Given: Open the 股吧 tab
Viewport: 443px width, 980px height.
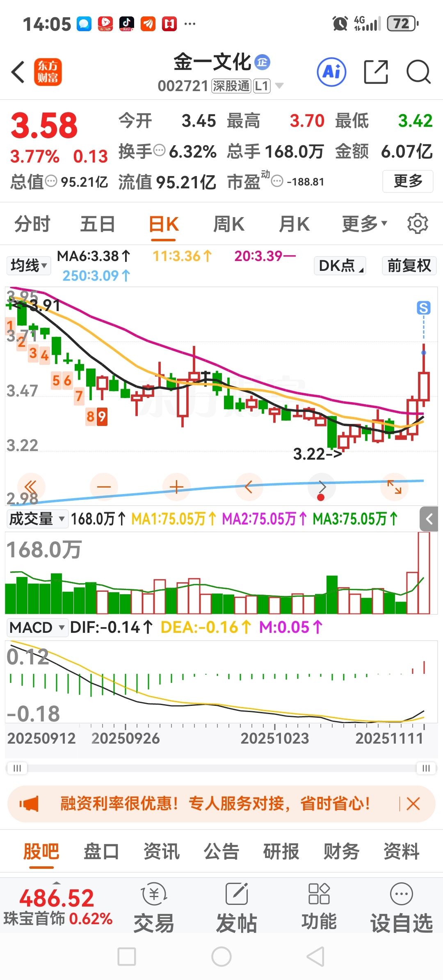Looking at the screenshot, I should (41, 851).
